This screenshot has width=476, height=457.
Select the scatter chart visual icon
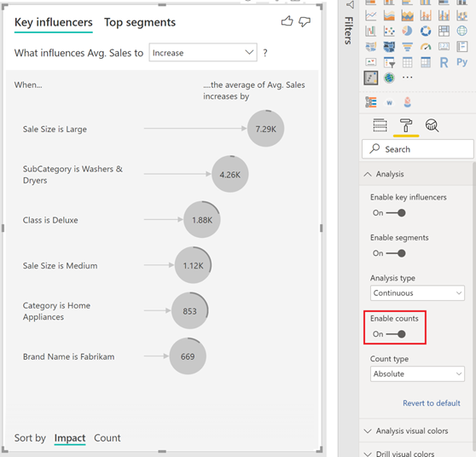(389, 31)
